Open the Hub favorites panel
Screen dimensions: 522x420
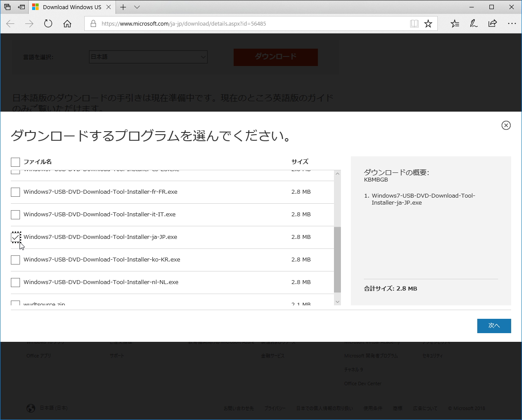[x=454, y=23]
